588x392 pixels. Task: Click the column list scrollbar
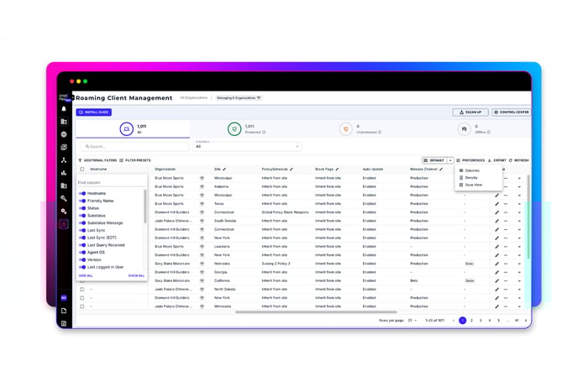[144, 206]
